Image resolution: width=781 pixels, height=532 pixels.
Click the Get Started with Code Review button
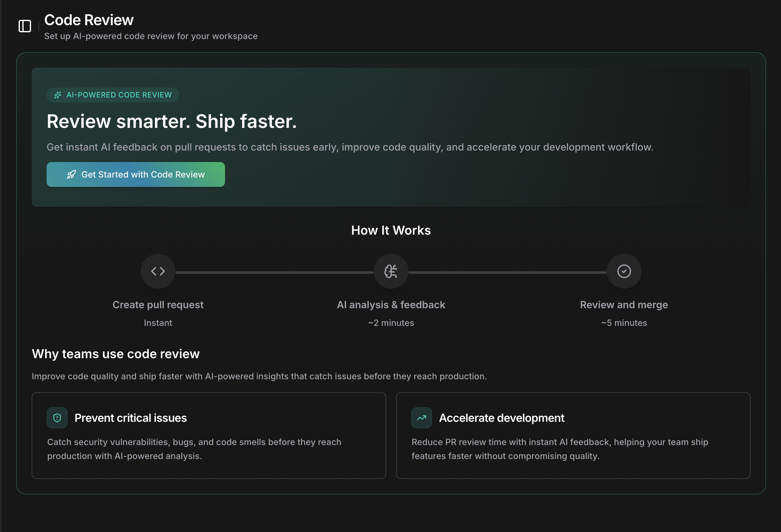(135, 174)
